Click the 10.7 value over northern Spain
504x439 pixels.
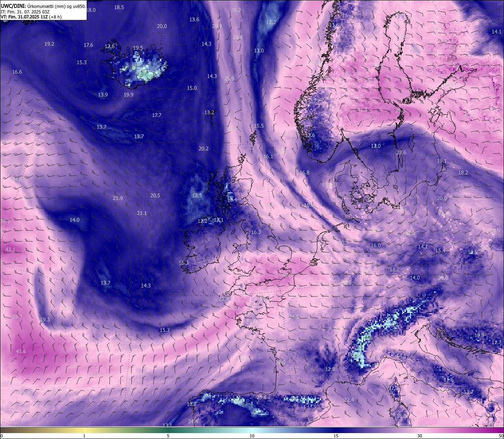(191, 404)
